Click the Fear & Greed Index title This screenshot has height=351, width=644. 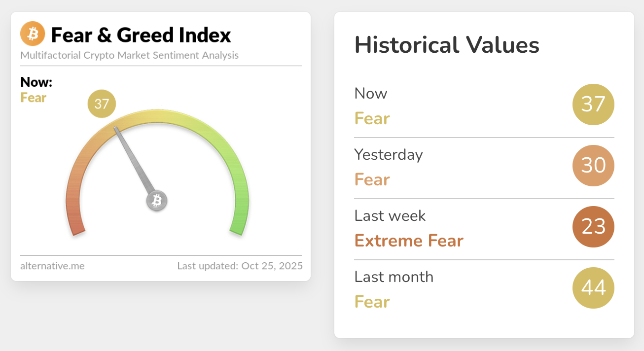click(141, 35)
